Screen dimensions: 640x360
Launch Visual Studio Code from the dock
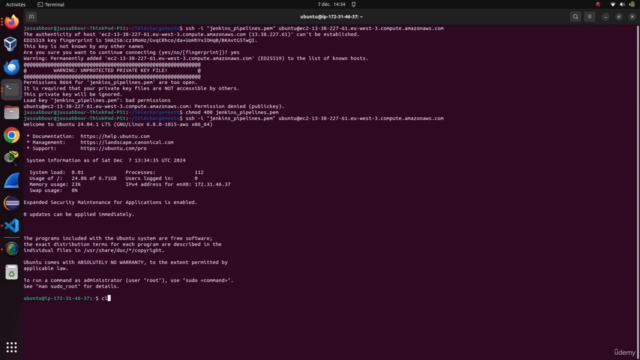11,226
